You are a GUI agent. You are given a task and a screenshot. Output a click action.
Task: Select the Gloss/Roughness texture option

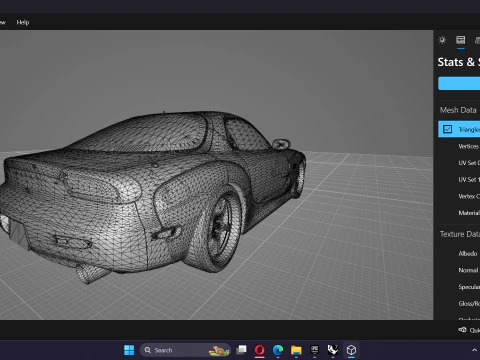pyautogui.click(x=469, y=304)
